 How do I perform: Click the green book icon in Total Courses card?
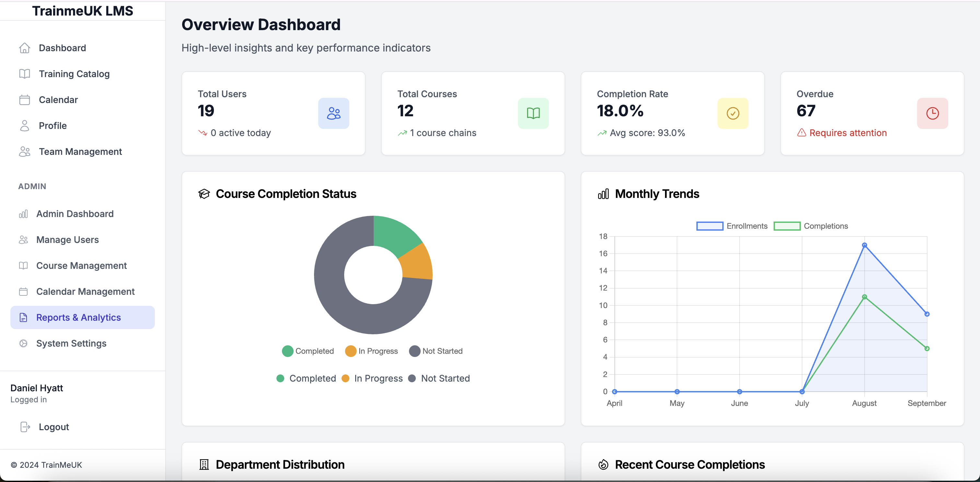pyautogui.click(x=533, y=113)
